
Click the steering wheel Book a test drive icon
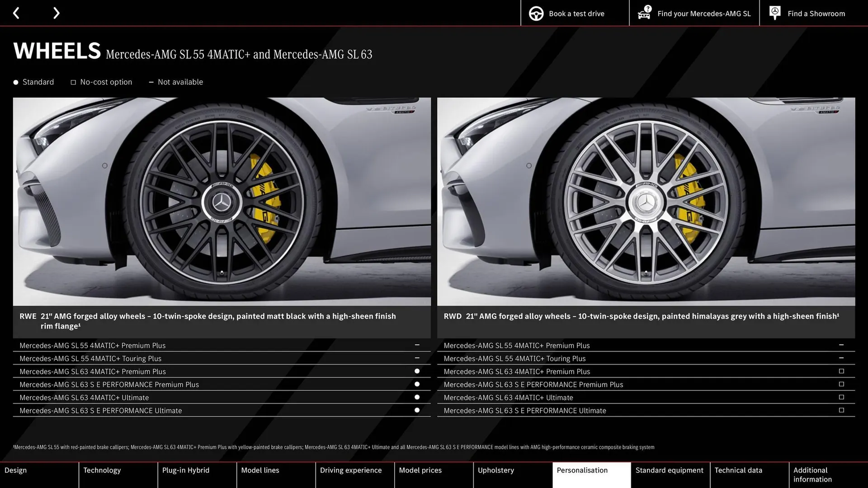click(x=536, y=13)
